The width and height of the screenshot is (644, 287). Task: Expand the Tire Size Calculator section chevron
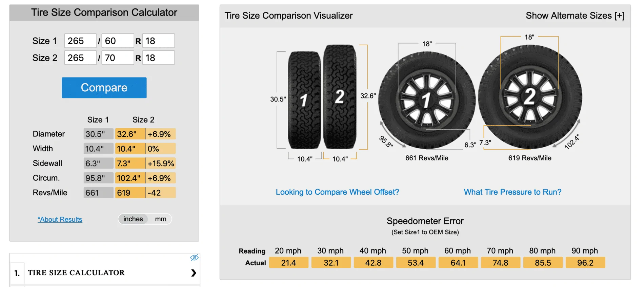coord(193,273)
